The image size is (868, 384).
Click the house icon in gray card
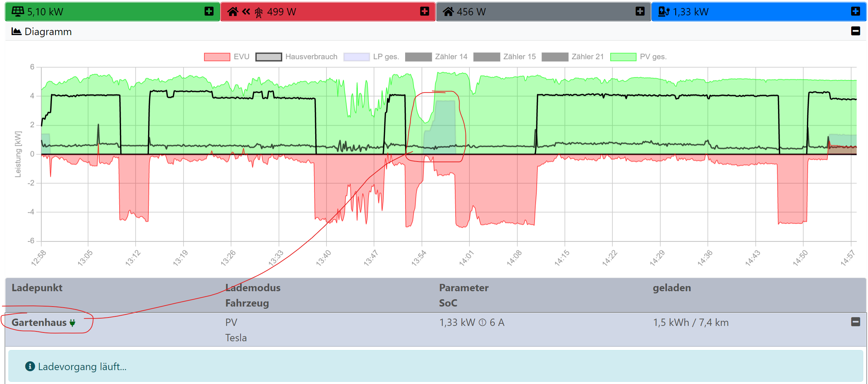[x=448, y=12]
